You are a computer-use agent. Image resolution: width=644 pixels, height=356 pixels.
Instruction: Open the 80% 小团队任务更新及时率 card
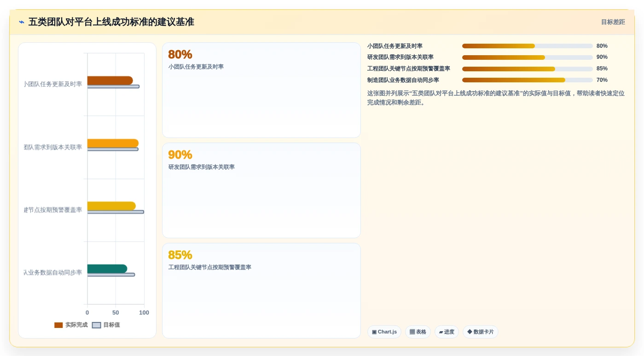pos(261,90)
